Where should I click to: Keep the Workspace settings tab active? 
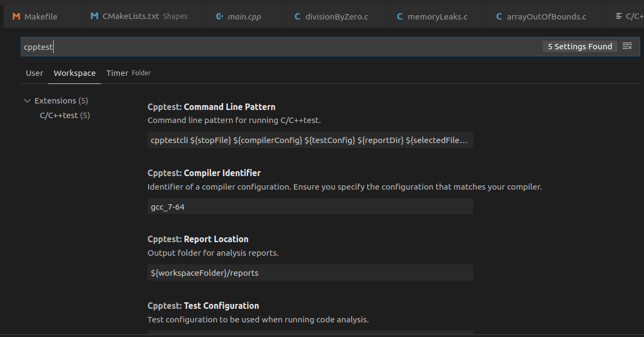[x=74, y=73]
